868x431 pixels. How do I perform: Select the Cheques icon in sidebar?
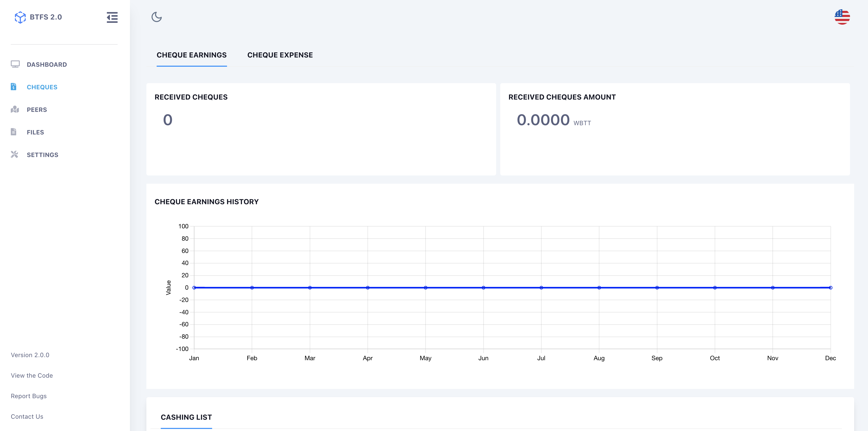pyautogui.click(x=13, y=86)
